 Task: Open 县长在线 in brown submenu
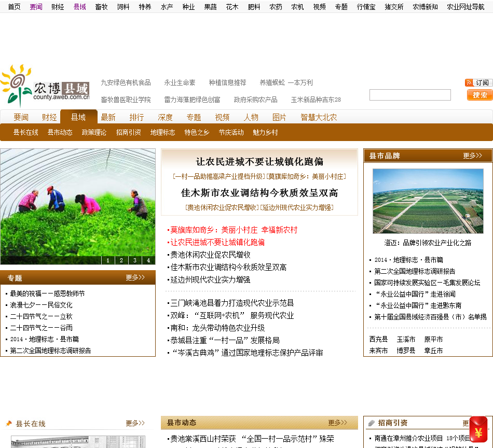coord(25,132)
